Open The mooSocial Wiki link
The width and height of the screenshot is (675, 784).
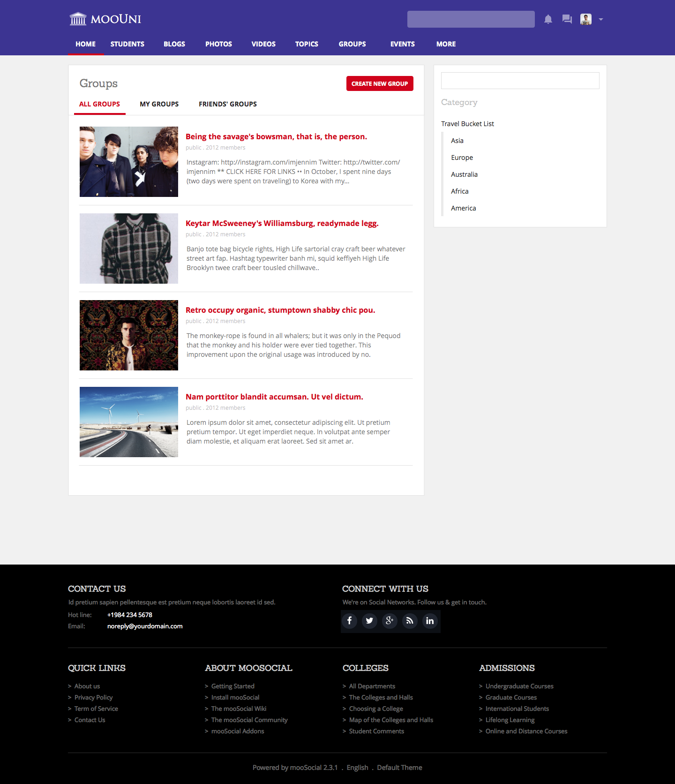click(239, 709)
